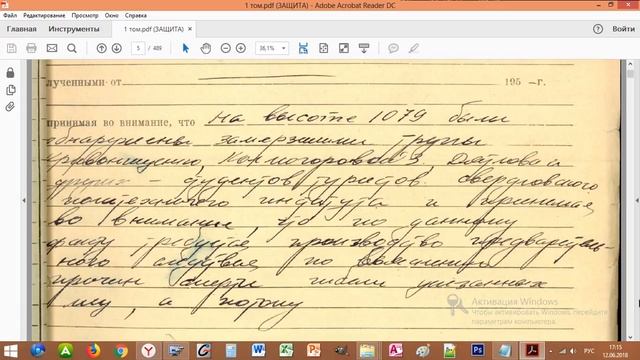The image size is (640, 360).
Task: Open the Окно menu
Action: click(x=111, y=16)
